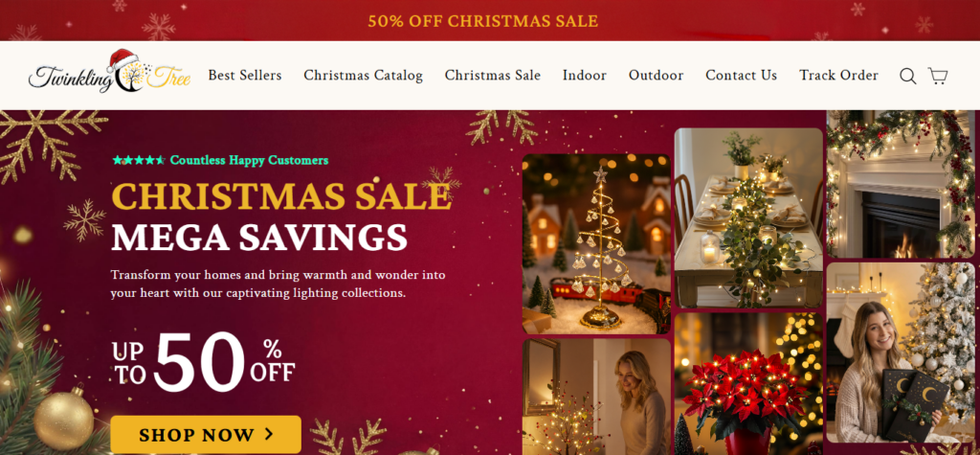This screenshot has width=980, height=455.
Task: Select the Outdoor menu item
Action: click(656, 75)
